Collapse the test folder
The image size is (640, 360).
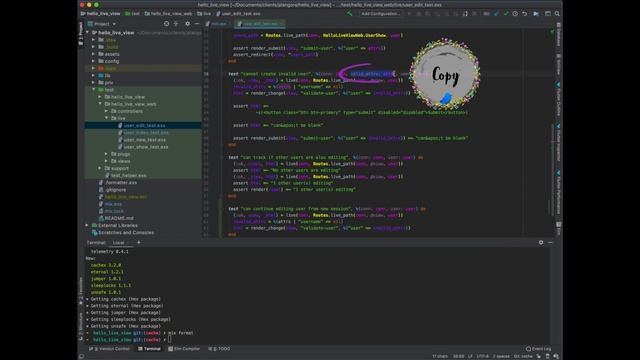click(93, 89)
